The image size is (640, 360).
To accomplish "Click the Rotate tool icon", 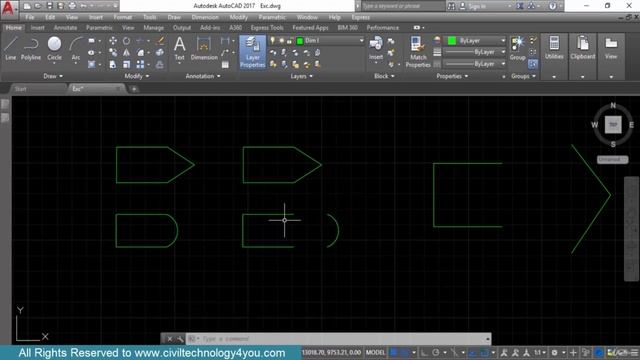I will click(127, 41).
